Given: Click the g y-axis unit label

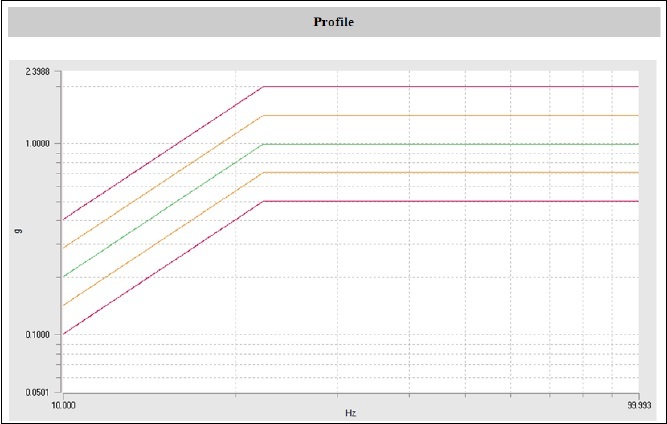Looking at the screenshot, I should coord(18,232).
